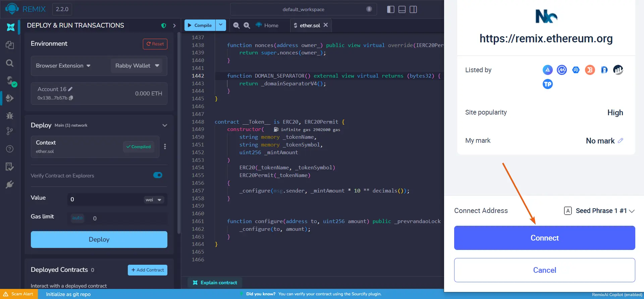Image resolution: width=644 pixels, height=299 pixels.
Task: Toggle the right side panel layout icon
Action: (413, 9)
